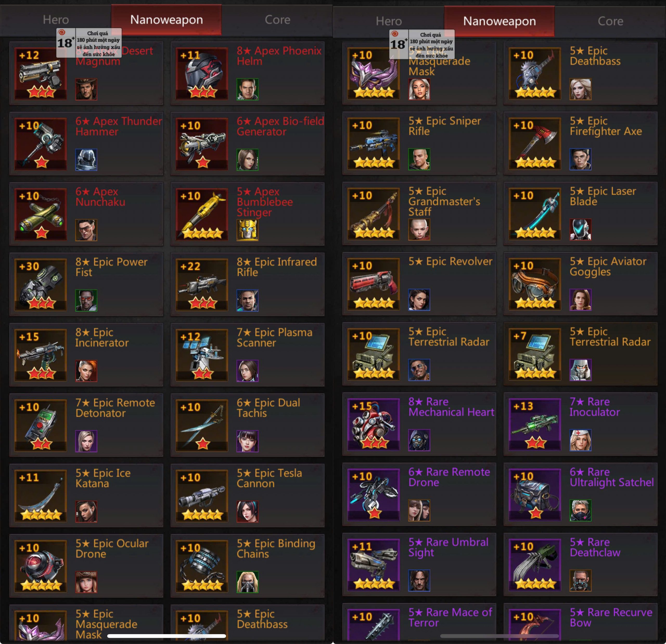Select the Epic Plasma Scanner icon
Screen dimensions: 666x644
coord(202,355)
